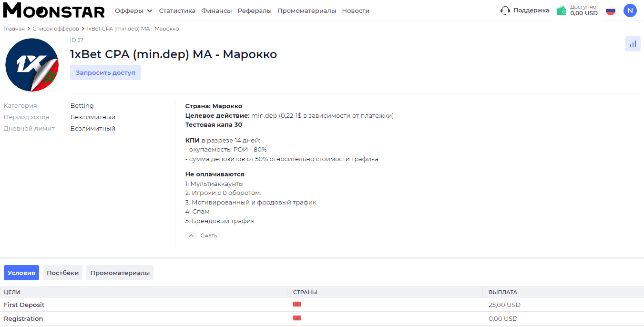644x327 pixels.
Task: Click СТРАНЫ column header
Action: coord(305,292)
